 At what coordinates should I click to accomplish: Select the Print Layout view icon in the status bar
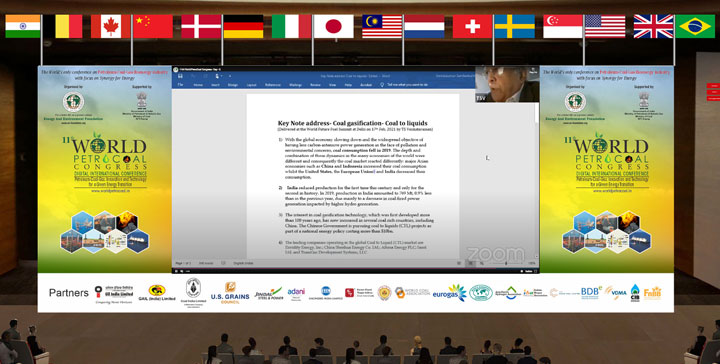click(x=470, y=263)
